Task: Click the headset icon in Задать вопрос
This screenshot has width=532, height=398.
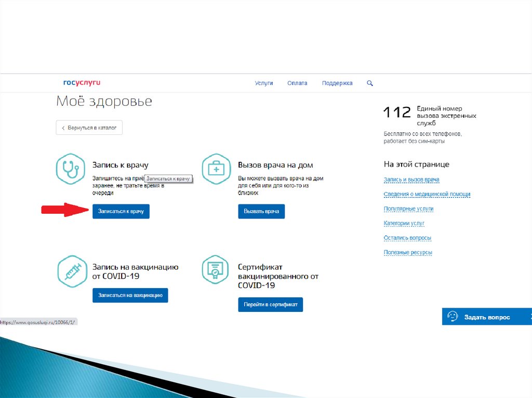Action: pos(453,317)
